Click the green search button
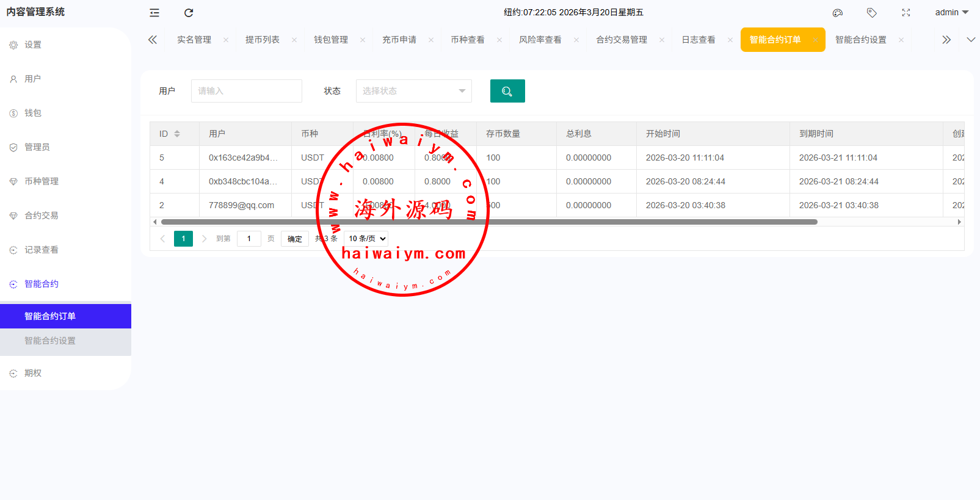Screen dimensions: 980x500 507,91
